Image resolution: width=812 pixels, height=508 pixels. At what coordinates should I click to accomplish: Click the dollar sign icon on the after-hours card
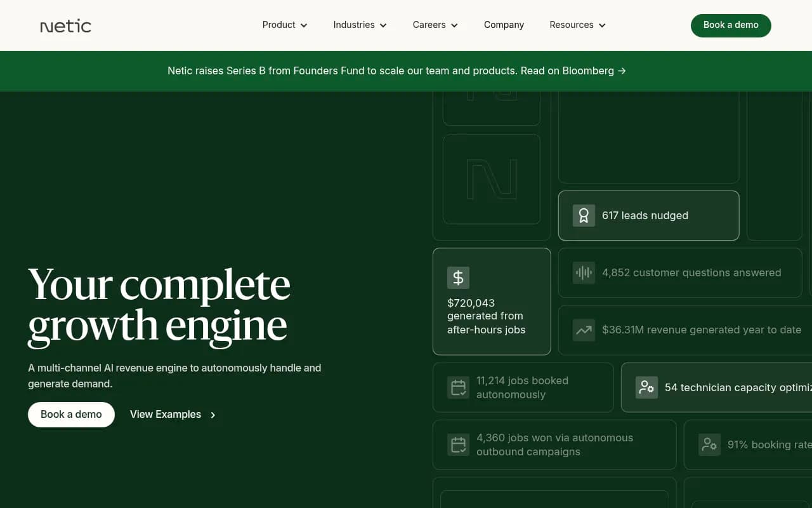pyautogui.click(x=458, y=277)
